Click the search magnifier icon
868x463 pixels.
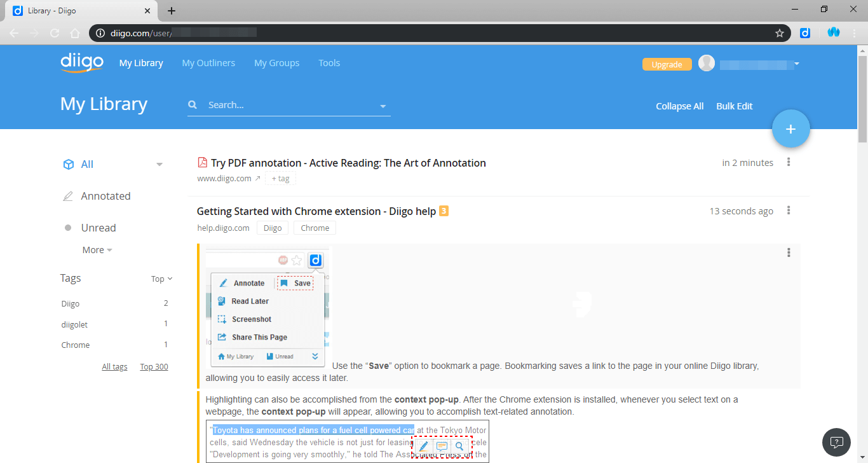pos(193,105)
